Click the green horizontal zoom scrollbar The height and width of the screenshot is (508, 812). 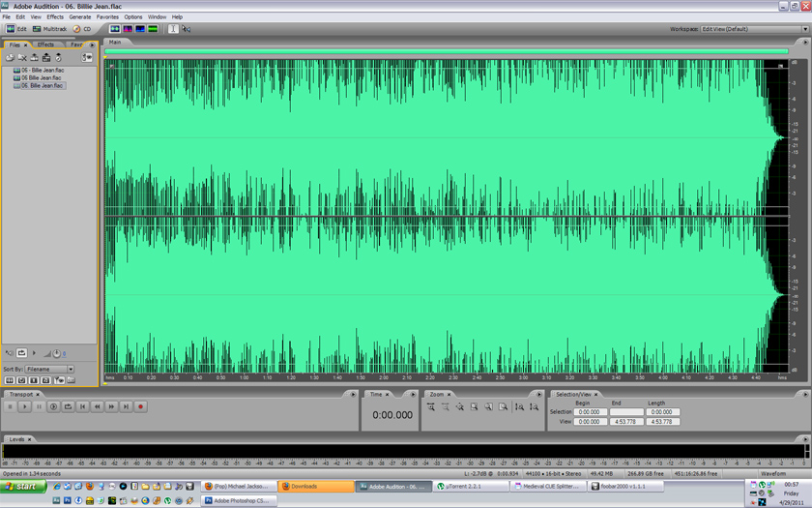coord(447,51)
